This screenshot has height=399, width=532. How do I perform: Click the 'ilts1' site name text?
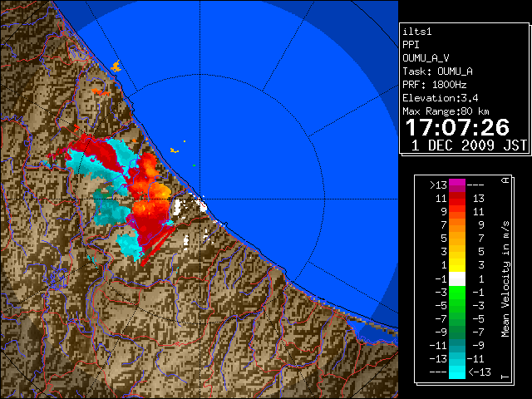(417, 32)
